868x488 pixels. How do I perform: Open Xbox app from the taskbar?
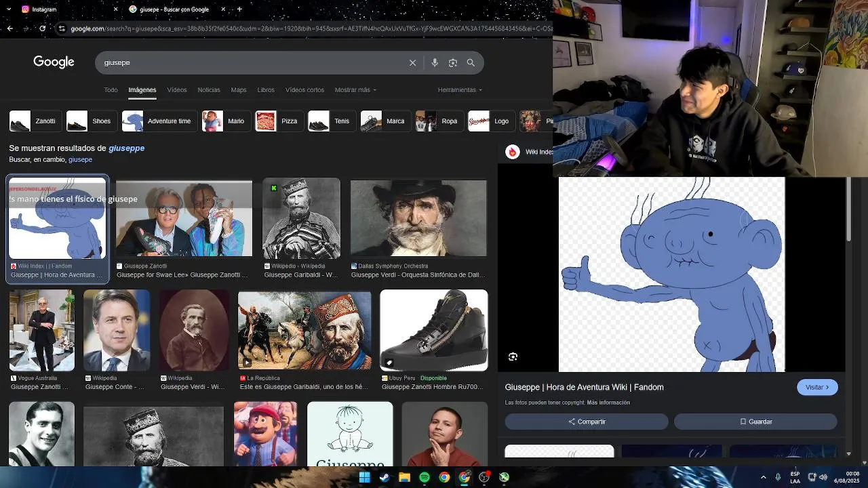point(504,477)
